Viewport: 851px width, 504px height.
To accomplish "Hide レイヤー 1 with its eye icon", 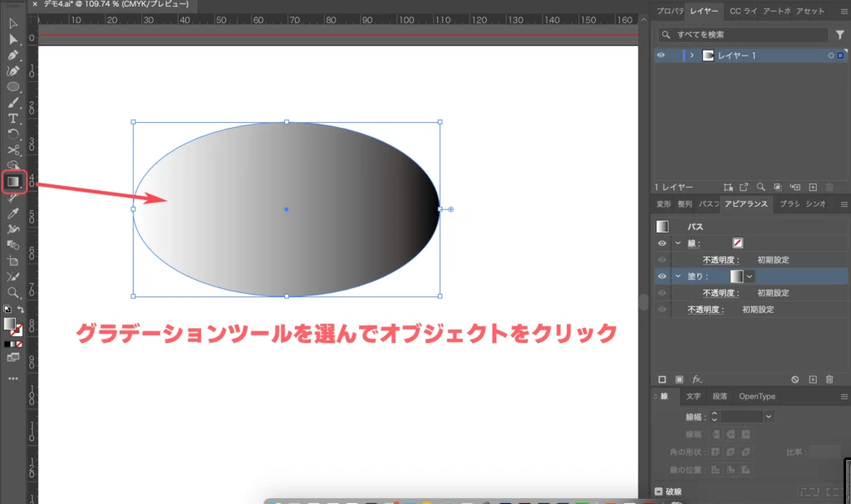I will [661, 55].
